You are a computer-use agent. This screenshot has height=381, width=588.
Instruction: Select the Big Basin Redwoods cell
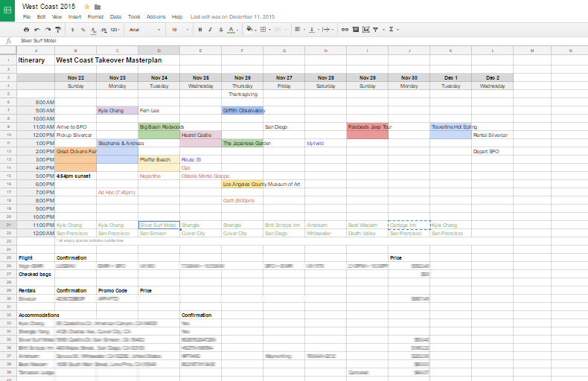coord(159,127)
